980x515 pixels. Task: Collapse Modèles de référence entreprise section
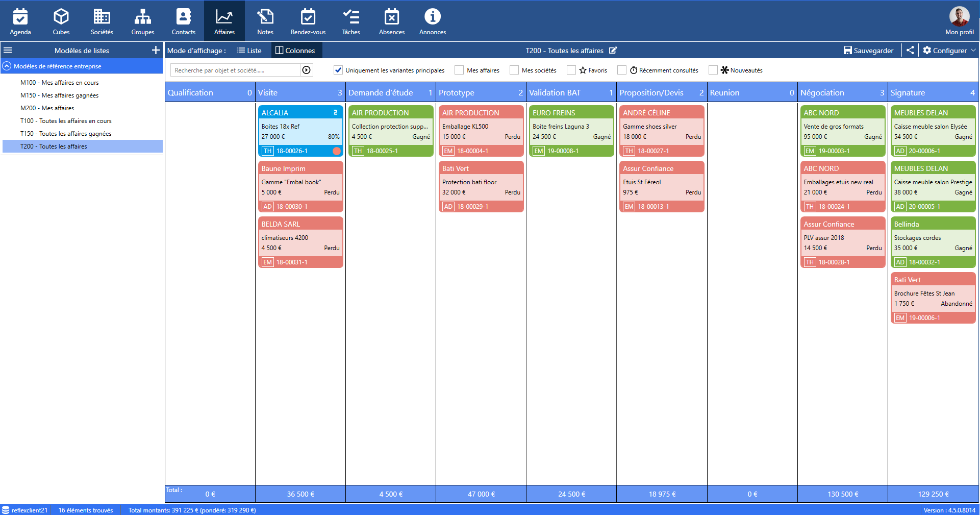coord(7,66)
